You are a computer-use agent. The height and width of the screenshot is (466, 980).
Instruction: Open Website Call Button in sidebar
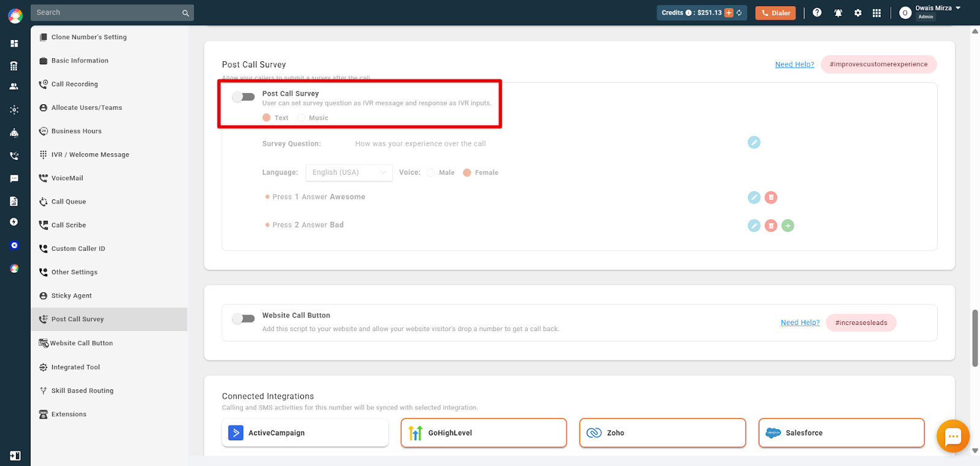[x=109, y=343]
